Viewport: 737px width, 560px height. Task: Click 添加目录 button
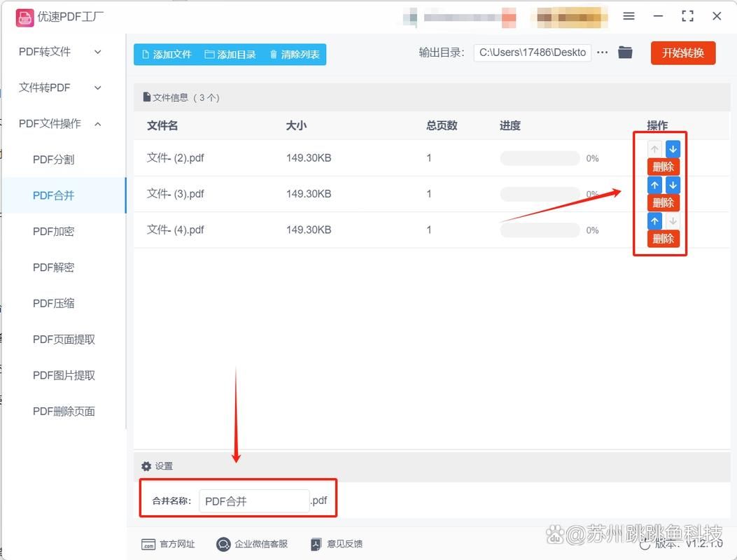[x=230, y=55]
